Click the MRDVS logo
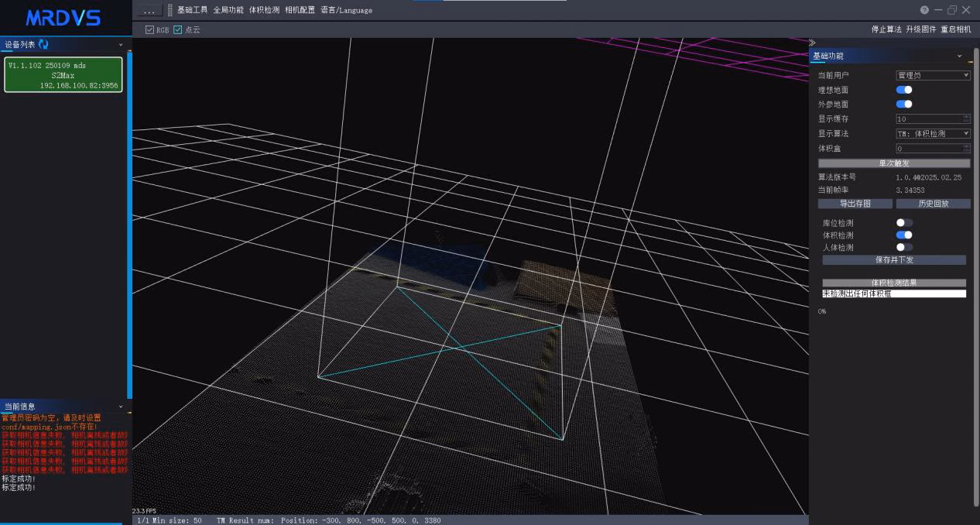980x525 pixels. pos(63,18)
